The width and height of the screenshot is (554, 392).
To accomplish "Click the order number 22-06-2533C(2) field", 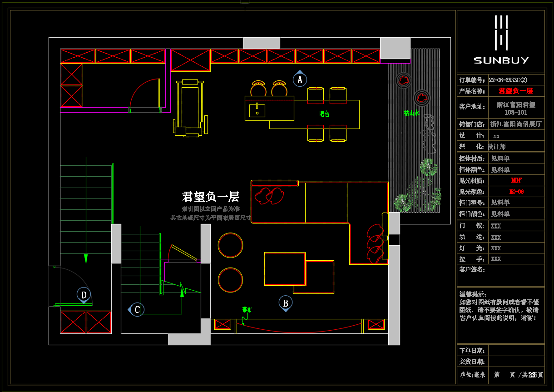I will 508,79.
